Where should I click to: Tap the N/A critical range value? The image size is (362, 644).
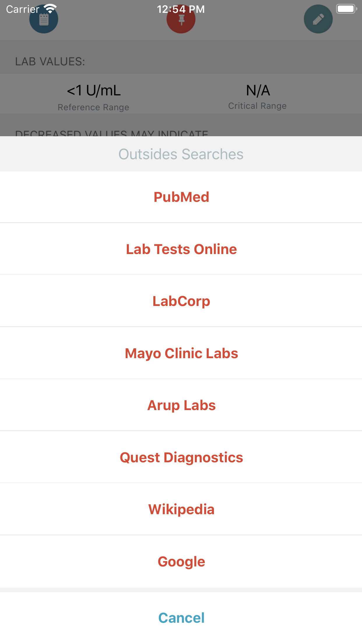point(258,90)
